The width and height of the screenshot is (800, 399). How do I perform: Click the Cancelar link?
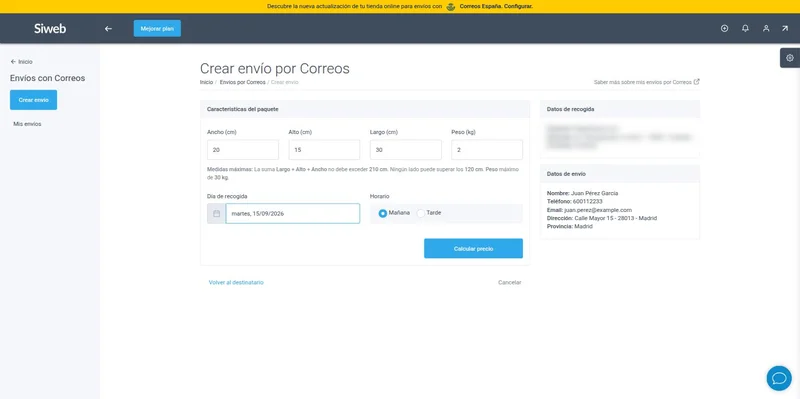[510, 282]
